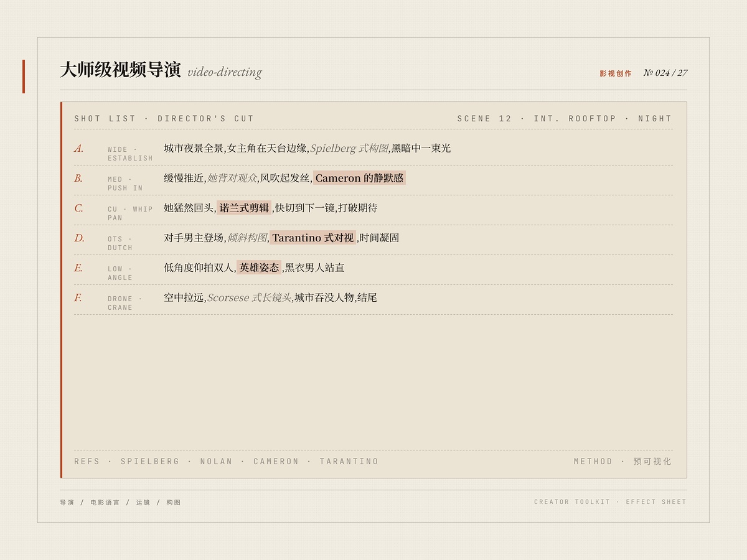Click the phrase 黑暗中一束光
Viewport: 747px width, 560px height.
click(421, 148)
